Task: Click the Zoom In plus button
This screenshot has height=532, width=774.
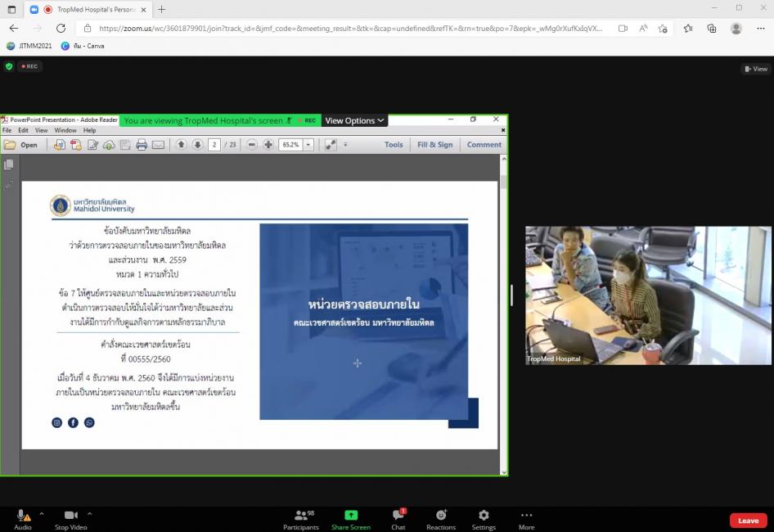Action: 268,145
